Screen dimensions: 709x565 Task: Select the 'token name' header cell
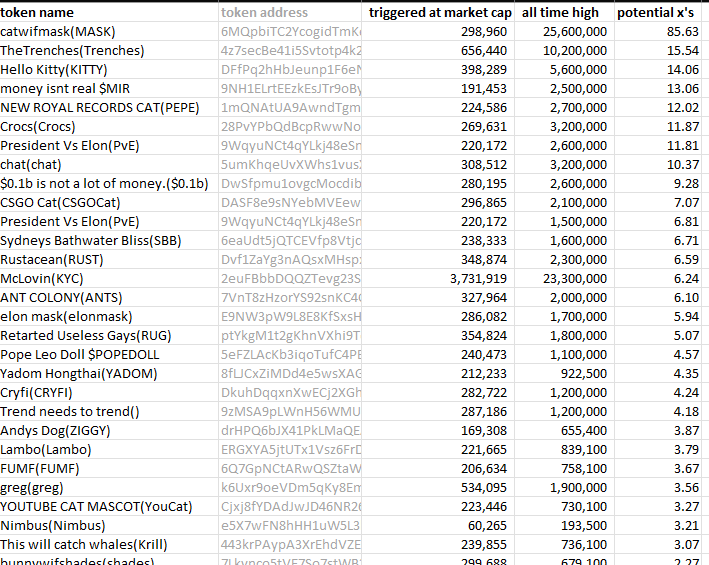click(109, 12)
